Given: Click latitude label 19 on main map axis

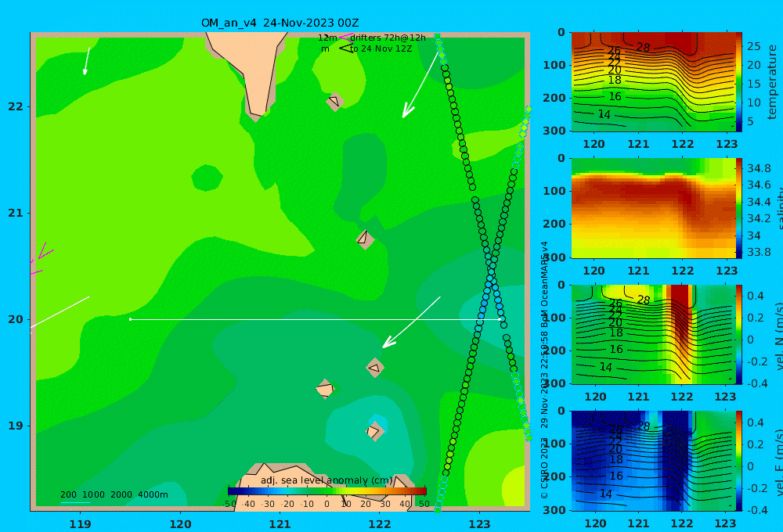Looking at the screenshot, I should [16, 426].
